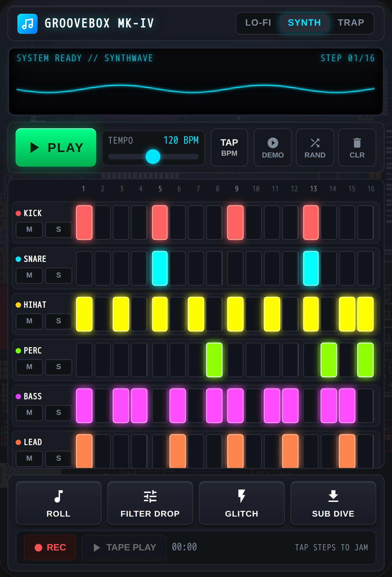Solo the HIHAT track
Viewport: 392px width, 577px height.
(59, 321)
